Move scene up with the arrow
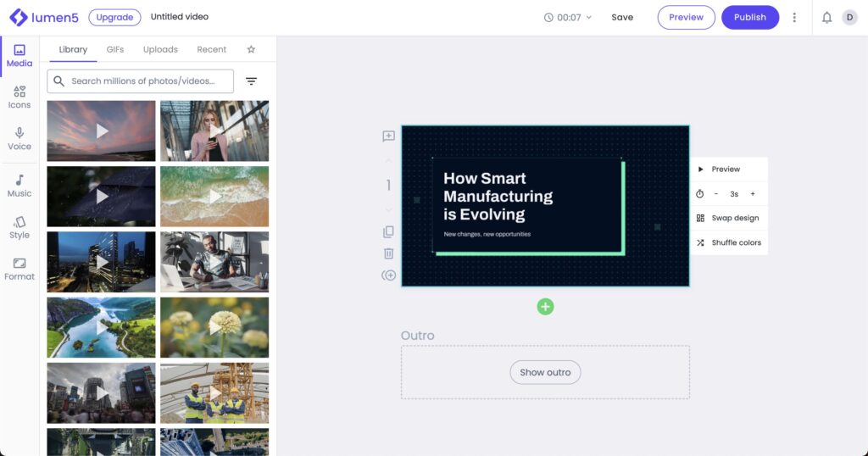The width and height of the screenshot is (868, 456). coord(388,161)
